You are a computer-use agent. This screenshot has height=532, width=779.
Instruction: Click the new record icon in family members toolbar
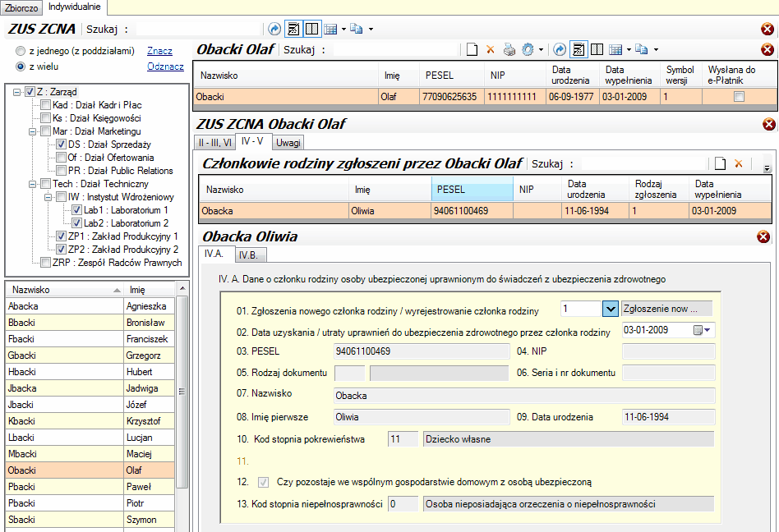click(720, 163)
